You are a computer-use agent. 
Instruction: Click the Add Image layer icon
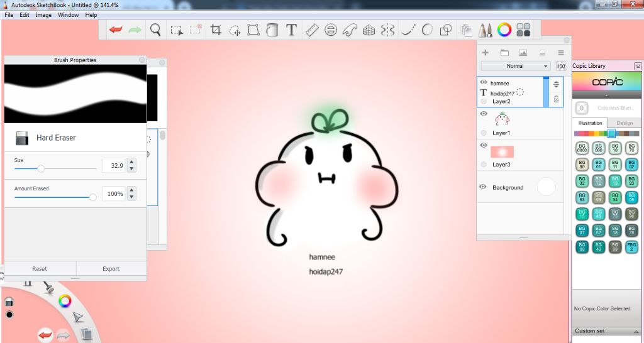[x=523, y=53]
